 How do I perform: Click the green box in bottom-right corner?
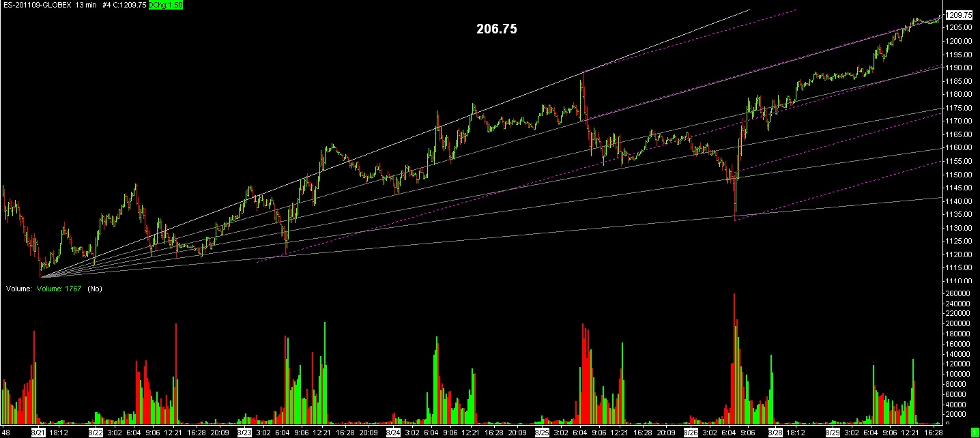pyautogui.click(x=975, y=433)
